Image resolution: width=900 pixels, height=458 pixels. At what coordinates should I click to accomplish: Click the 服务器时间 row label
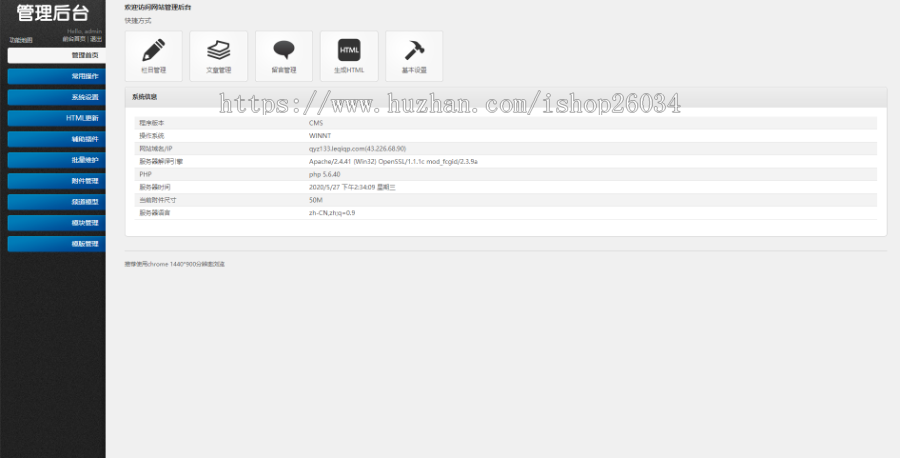click(x=154, y=187)
